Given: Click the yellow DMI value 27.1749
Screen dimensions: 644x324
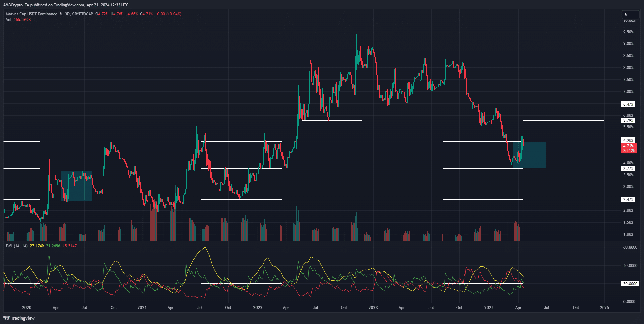Looking at the screenshot, I should click(37, 246).
